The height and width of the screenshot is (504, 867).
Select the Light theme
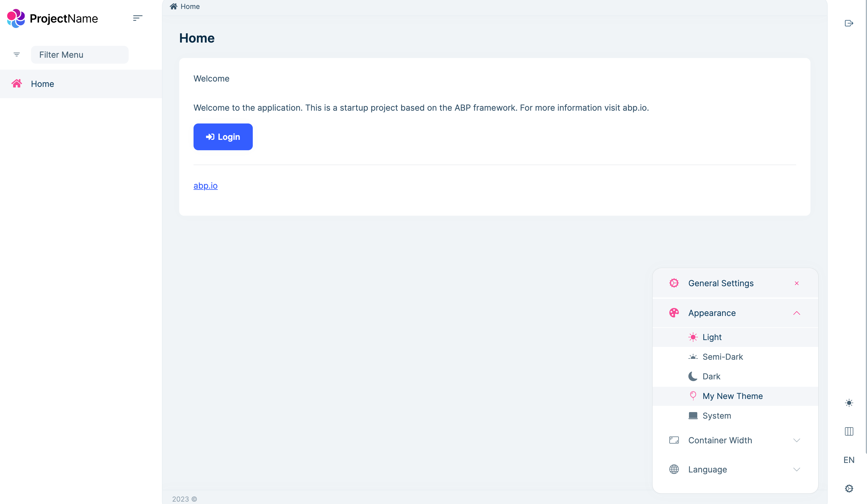712,337
